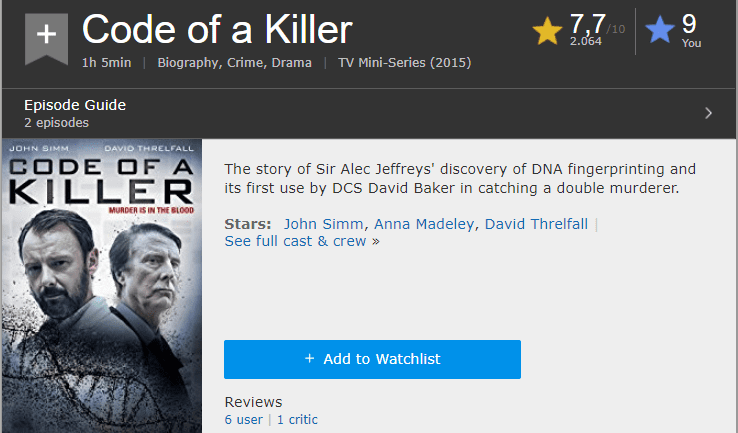This screenshot has width=738, height=433.
Task: Open the 6 user reviews link
Action: click(244, 420)
